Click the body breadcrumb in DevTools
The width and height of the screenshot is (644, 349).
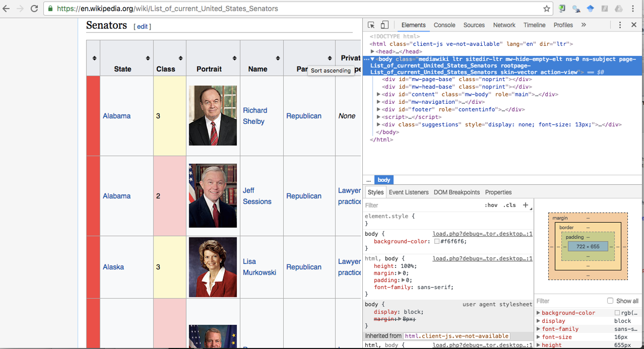click(x=384, y=180)
